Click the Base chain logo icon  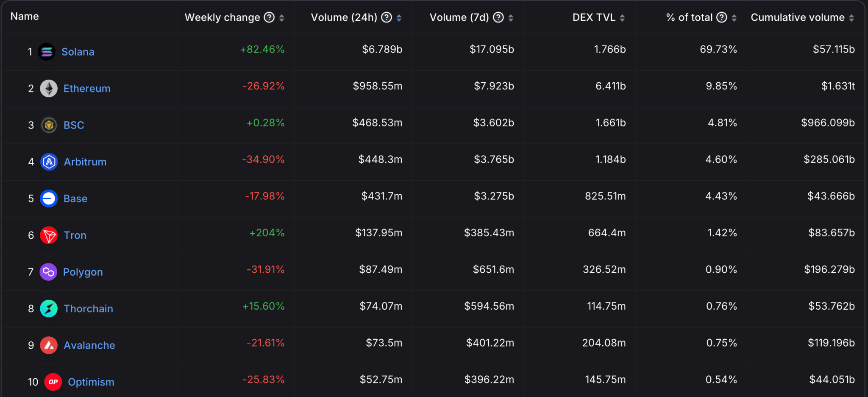(x=49, y=198)
